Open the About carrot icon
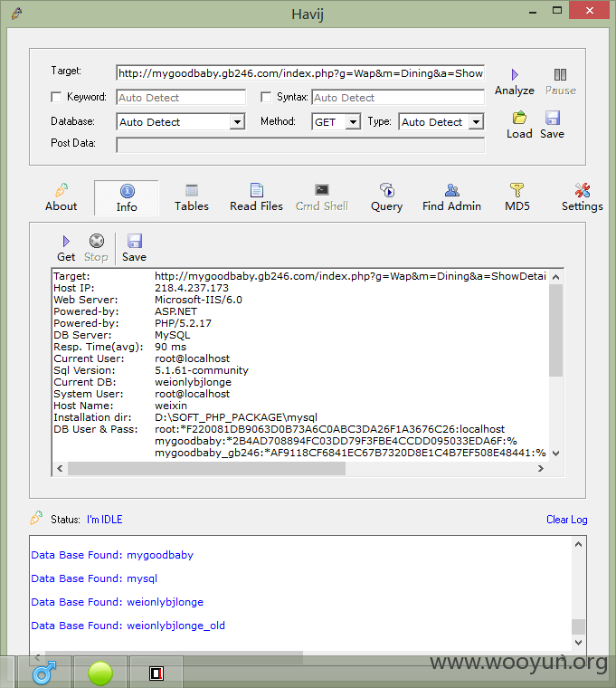The image size is (616, 688). (x=62, y=190)
